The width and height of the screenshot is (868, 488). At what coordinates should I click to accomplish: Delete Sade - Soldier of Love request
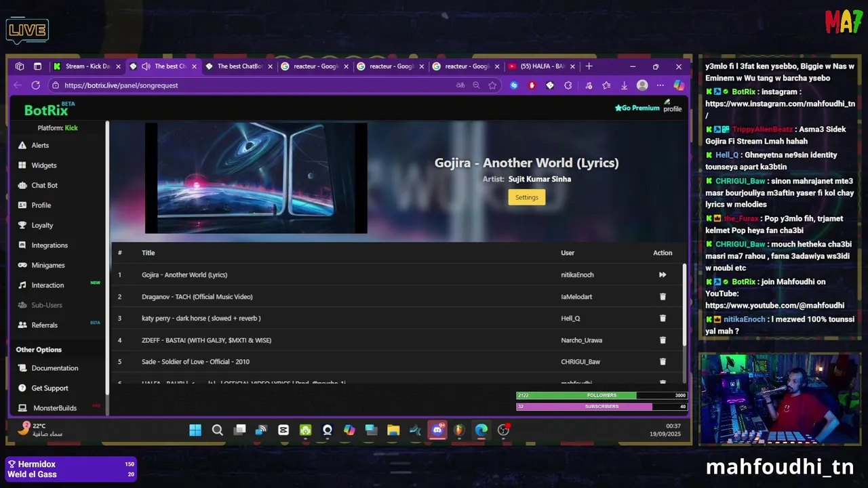663,362
